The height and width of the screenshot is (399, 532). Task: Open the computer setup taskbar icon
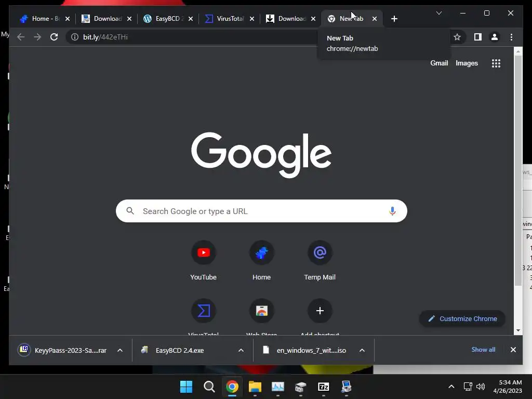pyautogui.click(x=347, y=387)
